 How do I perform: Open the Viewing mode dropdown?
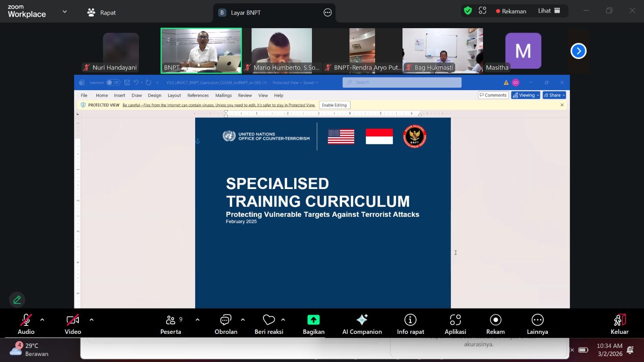[525, 95]
